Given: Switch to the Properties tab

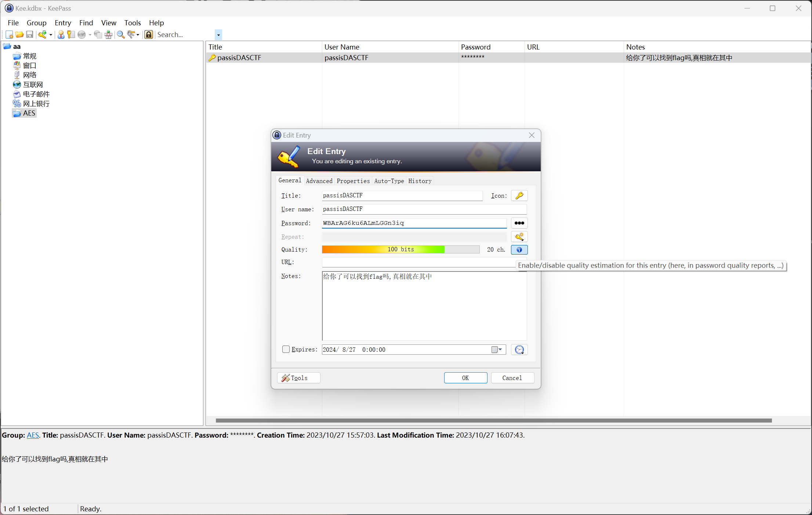Looking at the screenshot, I should click(x=353, y=181).
